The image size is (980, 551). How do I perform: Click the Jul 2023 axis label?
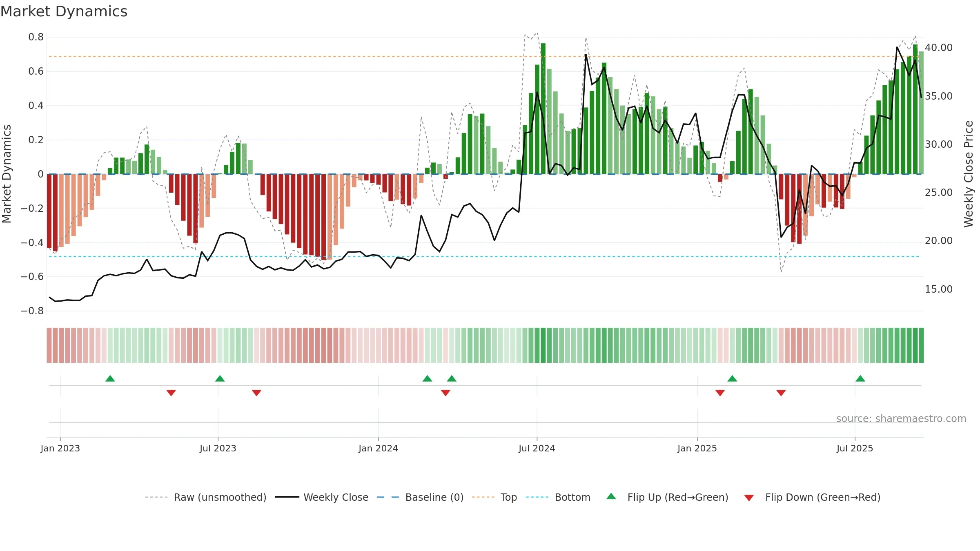pyautogui.click(x=218, y=448)
